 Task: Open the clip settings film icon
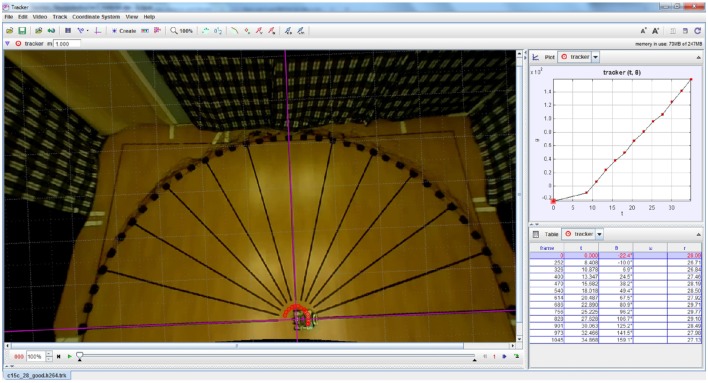click(68, 31)
